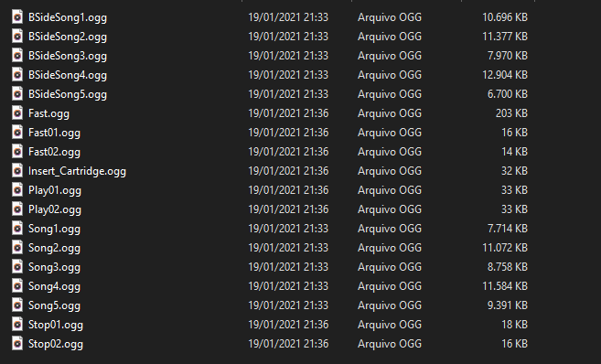Viewport: 601px width, 364px height.
Task: Click the Fast02.ogg file name
Action: [x=54, y=152]
